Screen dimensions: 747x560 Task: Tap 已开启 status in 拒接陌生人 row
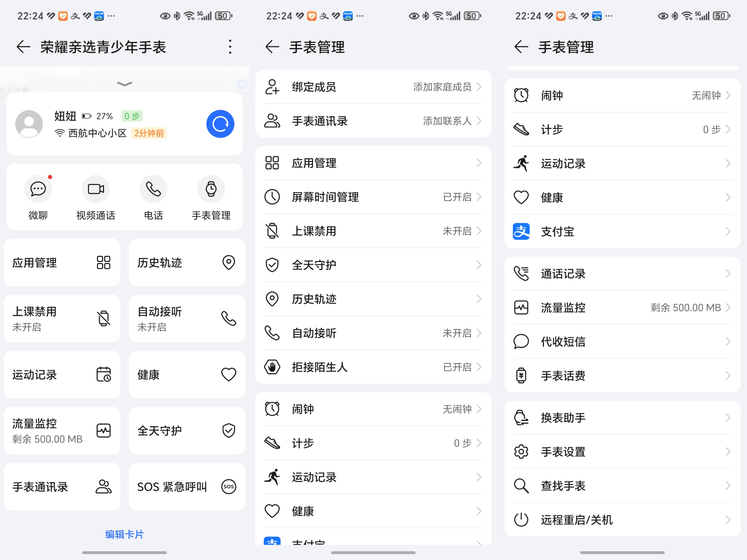click(457, 367)
